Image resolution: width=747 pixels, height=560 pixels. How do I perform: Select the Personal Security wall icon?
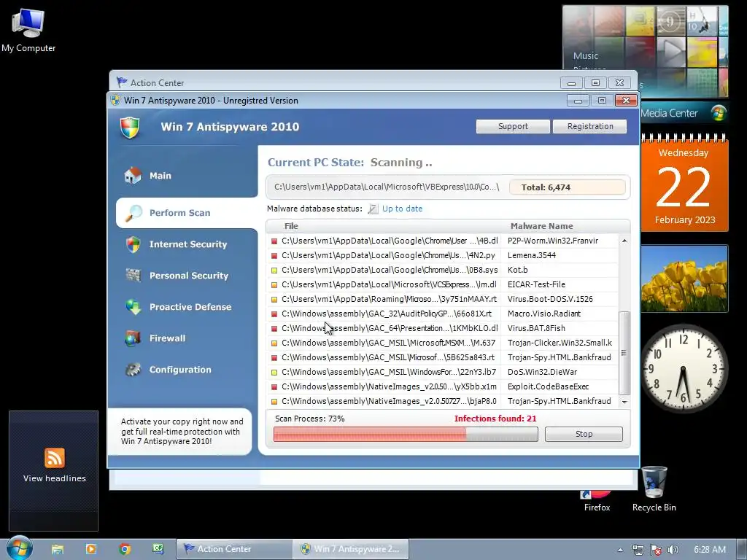pyautogui.click(x=133, y=275)
